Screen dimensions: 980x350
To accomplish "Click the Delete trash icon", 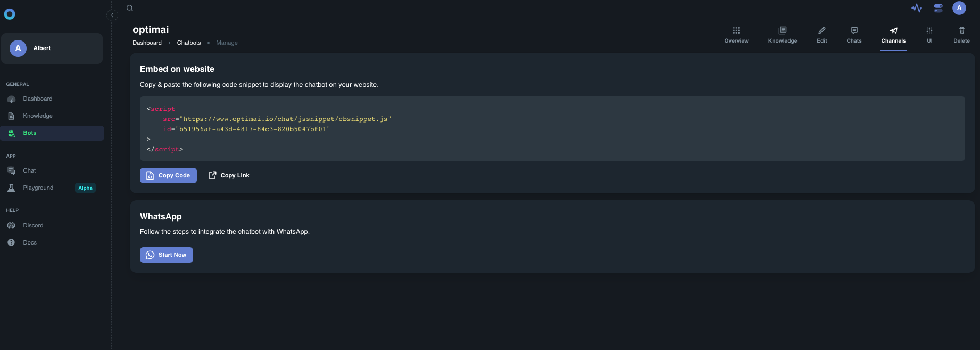I will tap(962, 30).
